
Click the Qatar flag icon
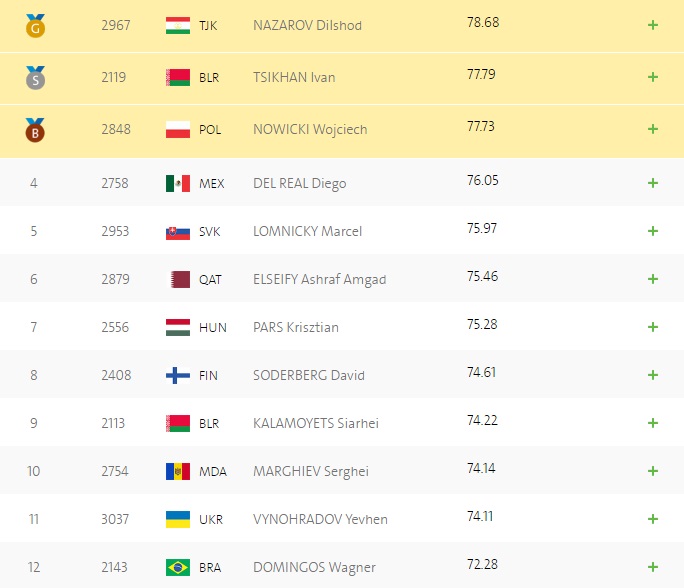pos(177,279)
